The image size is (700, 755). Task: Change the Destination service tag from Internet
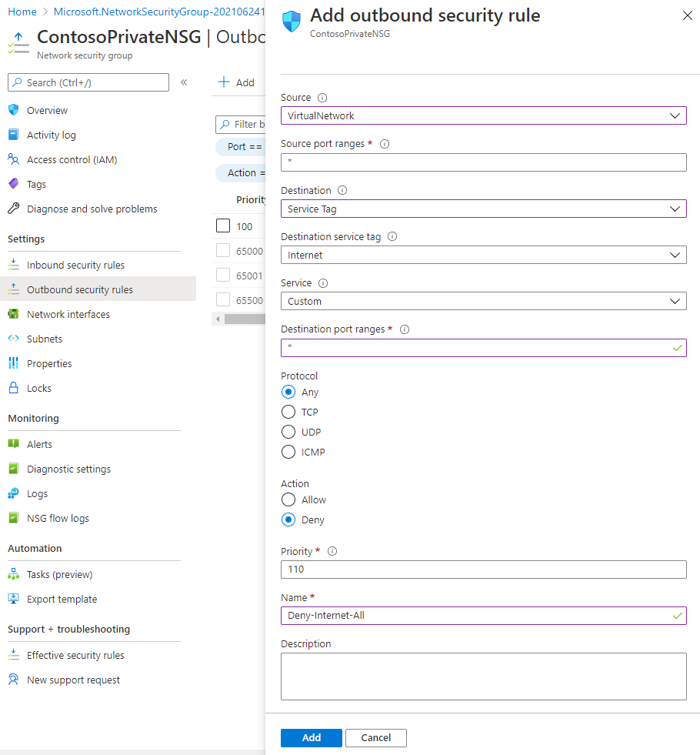tap(483, 255)
